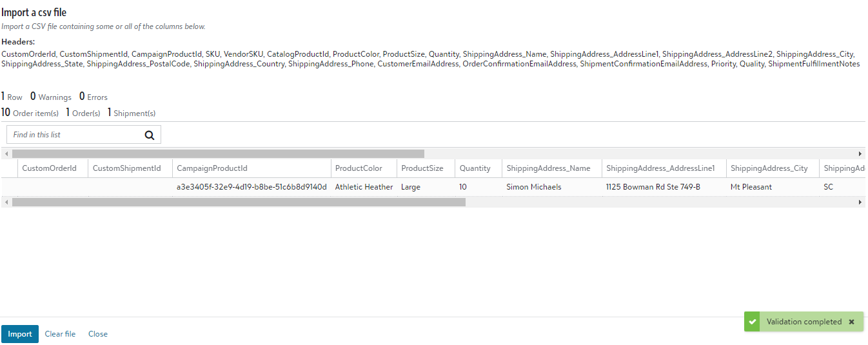
Task: Click the Clear file link
Action: (60, 334)
